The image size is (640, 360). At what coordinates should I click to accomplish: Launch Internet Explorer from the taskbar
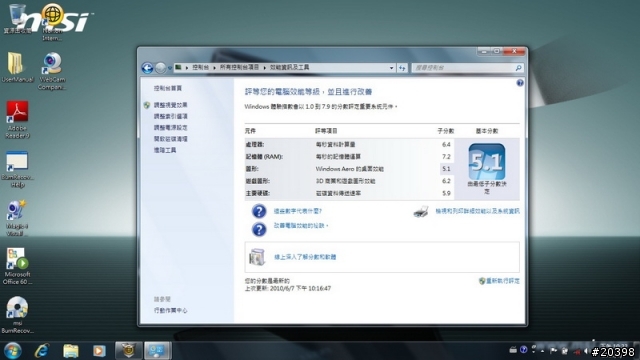coord(42,351)
